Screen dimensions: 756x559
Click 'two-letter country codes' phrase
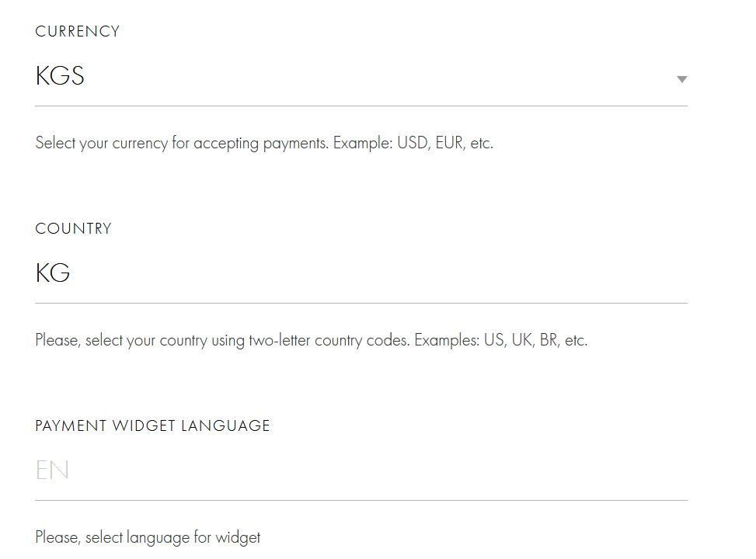(x=329, y=341)
